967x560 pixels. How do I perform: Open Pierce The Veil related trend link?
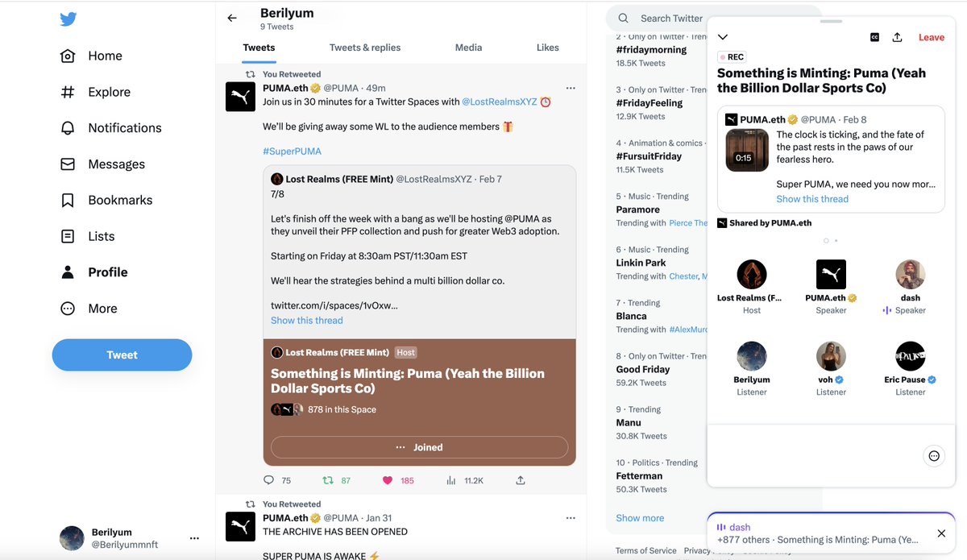688,223
